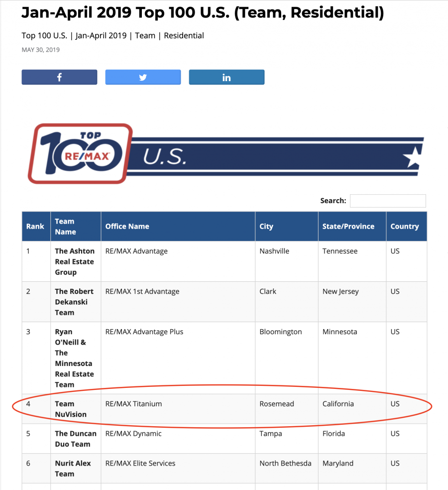Click the white star on the banner
The width and height of the screenshot is (448, 490).
coord(412,157)
